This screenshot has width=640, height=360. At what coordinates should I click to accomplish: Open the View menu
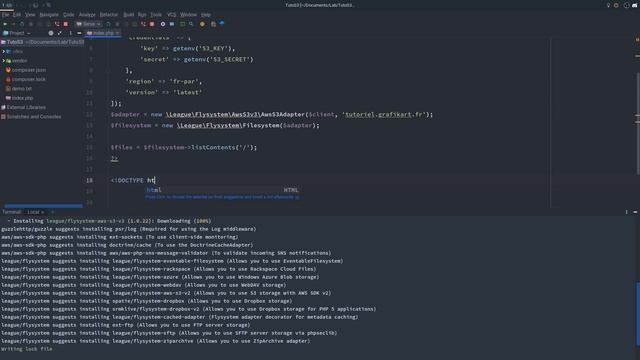[x=30, y=15]
